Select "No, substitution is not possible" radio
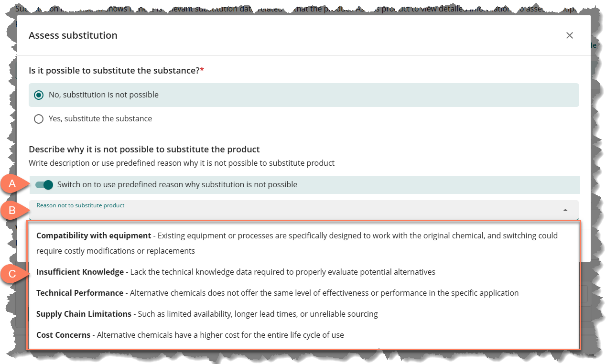Viewport: 606px width, 364px height. click(x=39, y=95)
